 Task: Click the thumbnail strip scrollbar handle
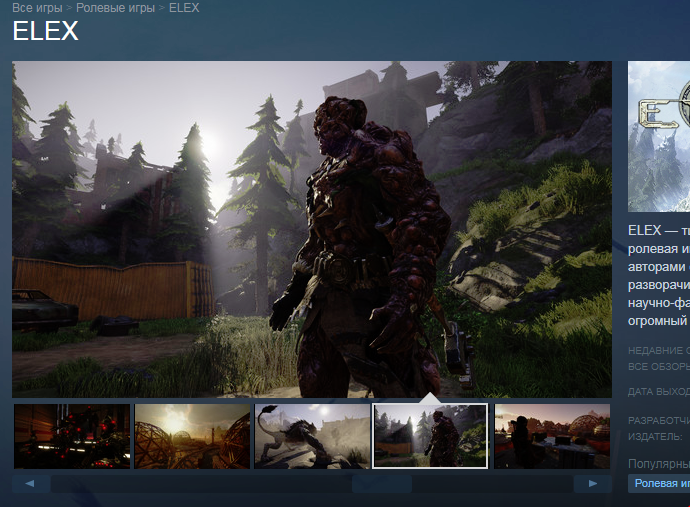tap(382, 484)
